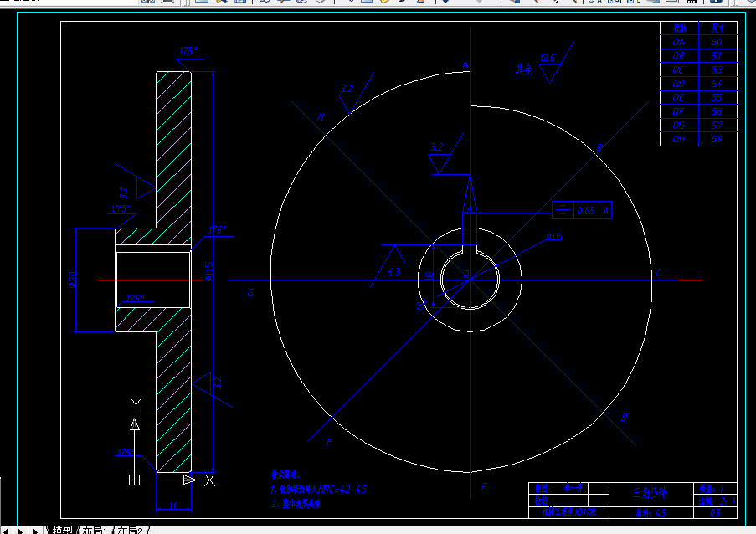The height and width of the screenshot is (534, 756).
Task: Select the ø16 diameter dimension
Action: point(554,236)
